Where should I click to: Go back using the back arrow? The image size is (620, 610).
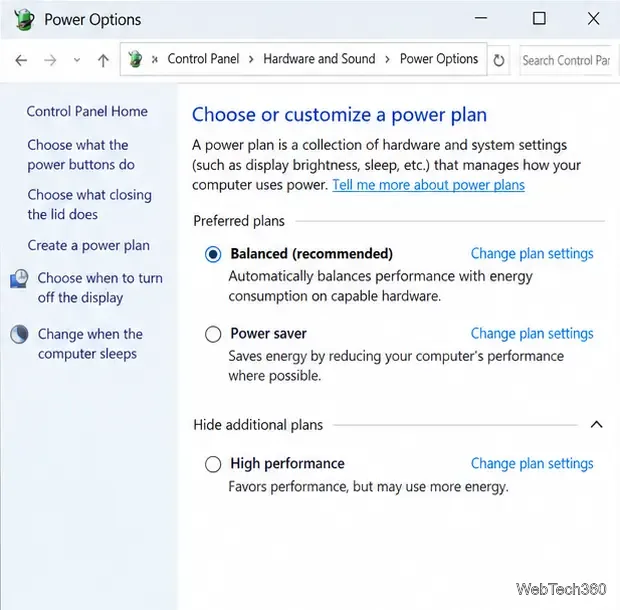pos(21,60)
